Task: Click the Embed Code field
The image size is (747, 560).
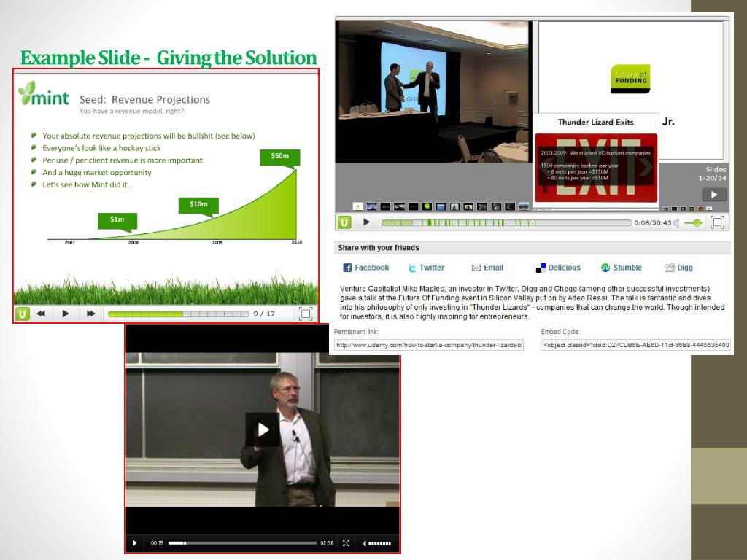Action: (635, 345)
